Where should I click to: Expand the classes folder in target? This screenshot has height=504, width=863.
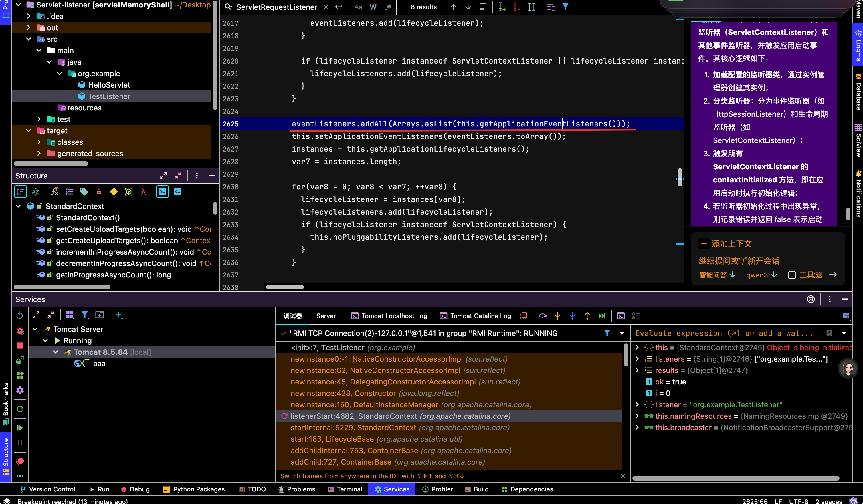[x=39, y=142]
